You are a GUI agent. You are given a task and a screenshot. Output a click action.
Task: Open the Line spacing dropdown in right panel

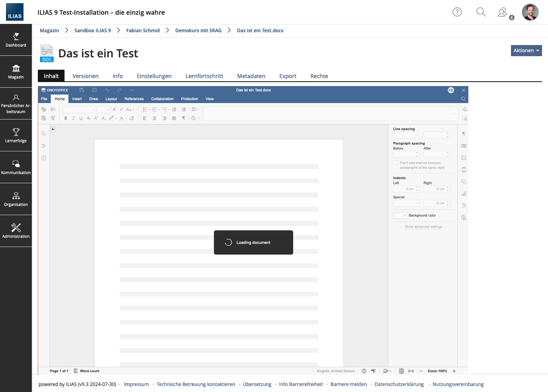click(x=406, y=135)
